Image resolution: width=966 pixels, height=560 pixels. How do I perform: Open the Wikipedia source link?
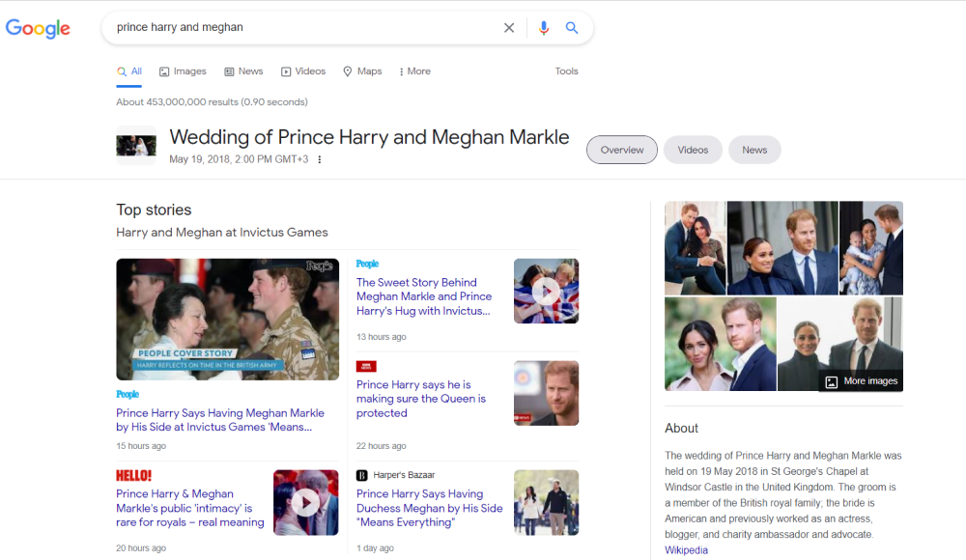pos(686,550)
